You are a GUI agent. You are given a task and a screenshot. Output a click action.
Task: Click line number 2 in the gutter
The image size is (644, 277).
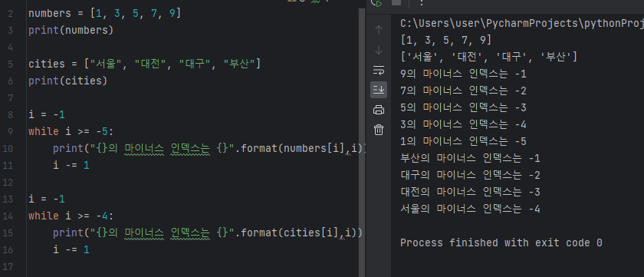pos(10,14)
